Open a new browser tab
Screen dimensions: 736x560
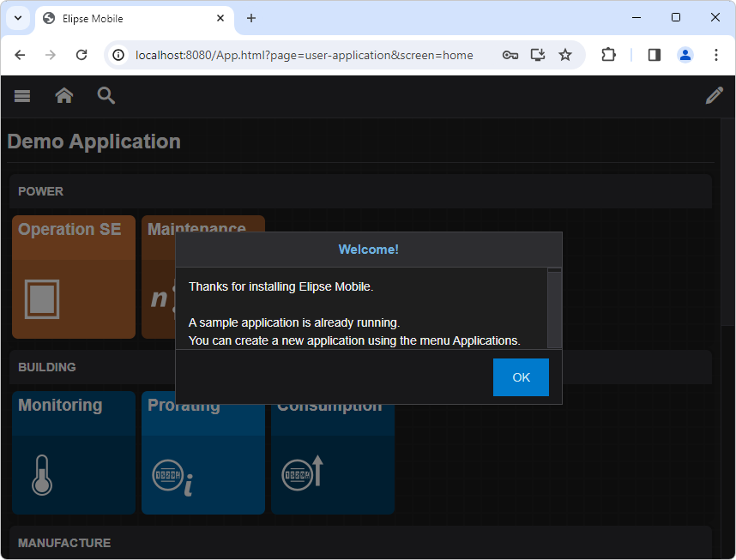[251, 18]
